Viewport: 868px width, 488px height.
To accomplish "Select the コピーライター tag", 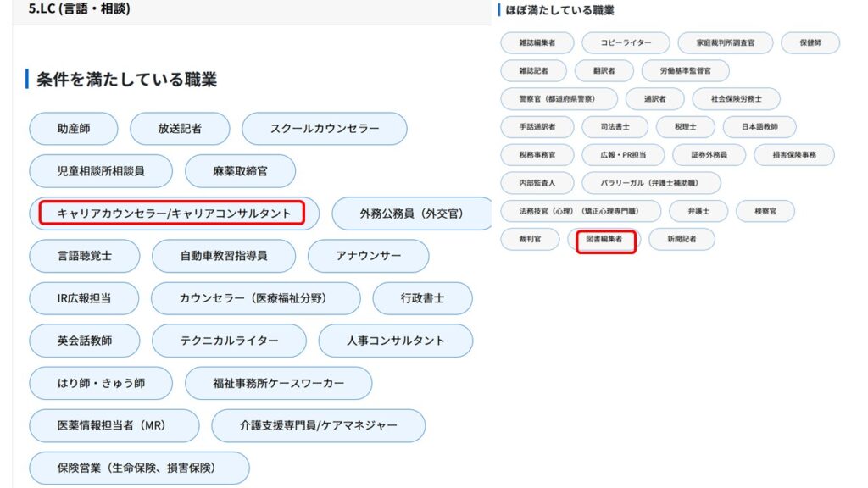I will click(x=626, y=42).
